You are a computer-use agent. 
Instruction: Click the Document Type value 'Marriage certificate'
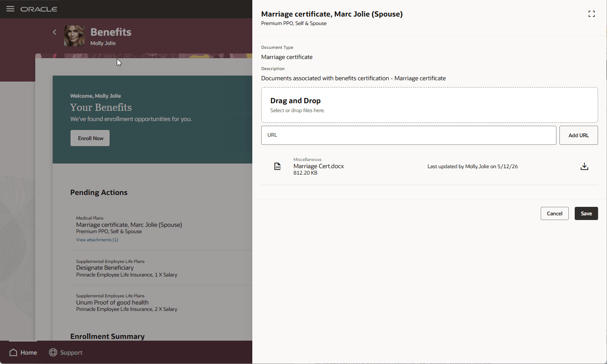click(287, 57)
